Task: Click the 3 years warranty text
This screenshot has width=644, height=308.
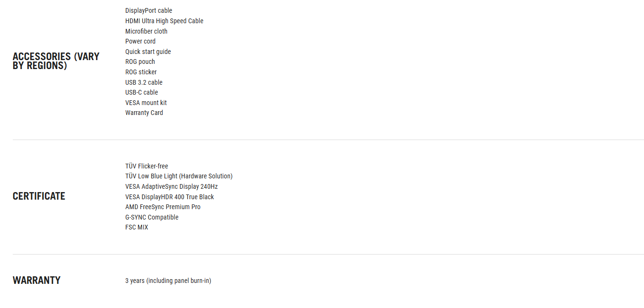Action: tap(168, 281)
